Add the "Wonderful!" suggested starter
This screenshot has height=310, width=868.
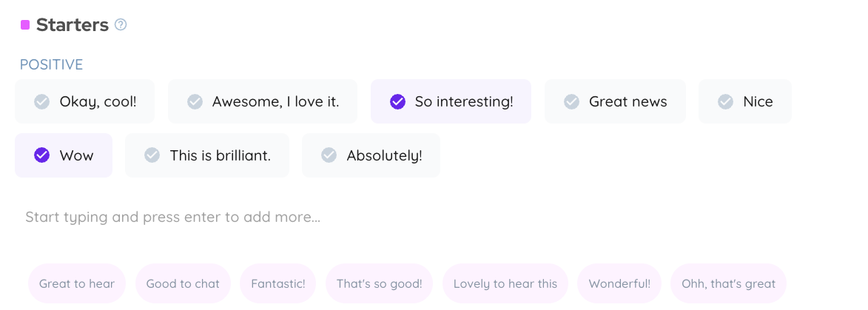click(x=619, y=283)
